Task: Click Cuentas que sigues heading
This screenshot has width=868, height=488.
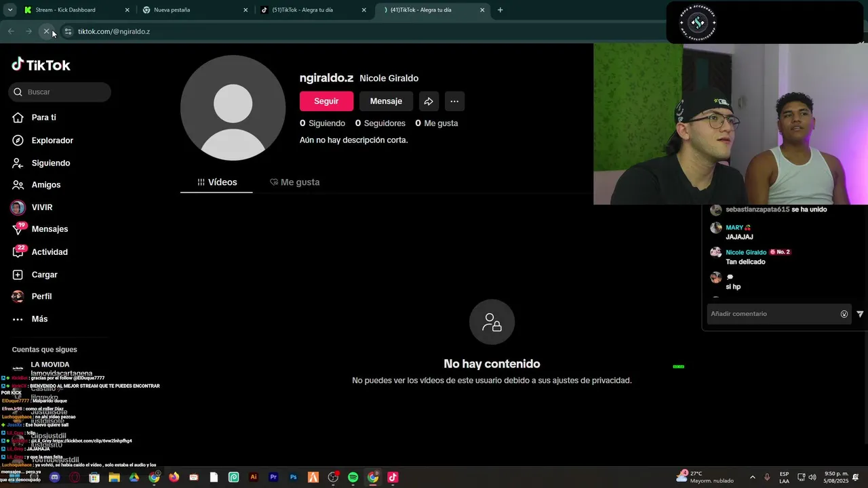Action: click(x=44, y=350)
